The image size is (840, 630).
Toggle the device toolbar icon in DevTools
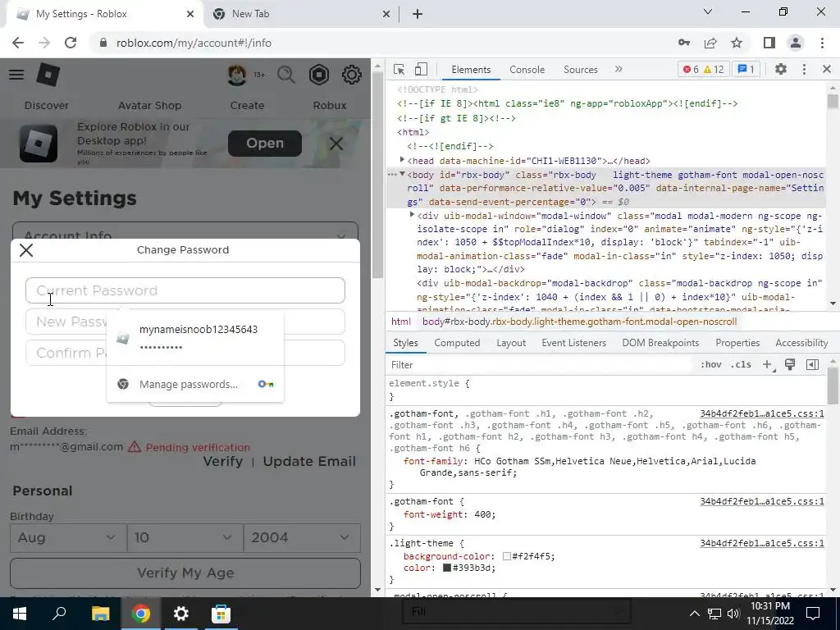pos(421,70)
